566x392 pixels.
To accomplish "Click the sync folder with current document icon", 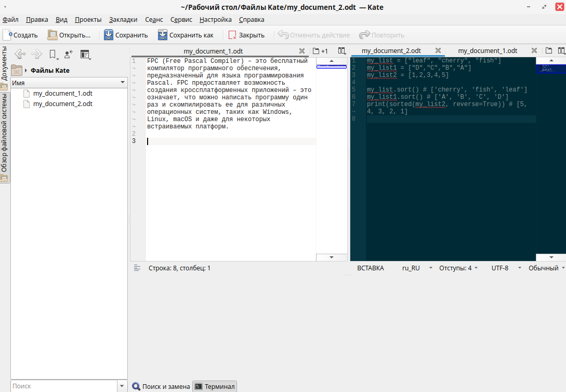I will 69,54.
